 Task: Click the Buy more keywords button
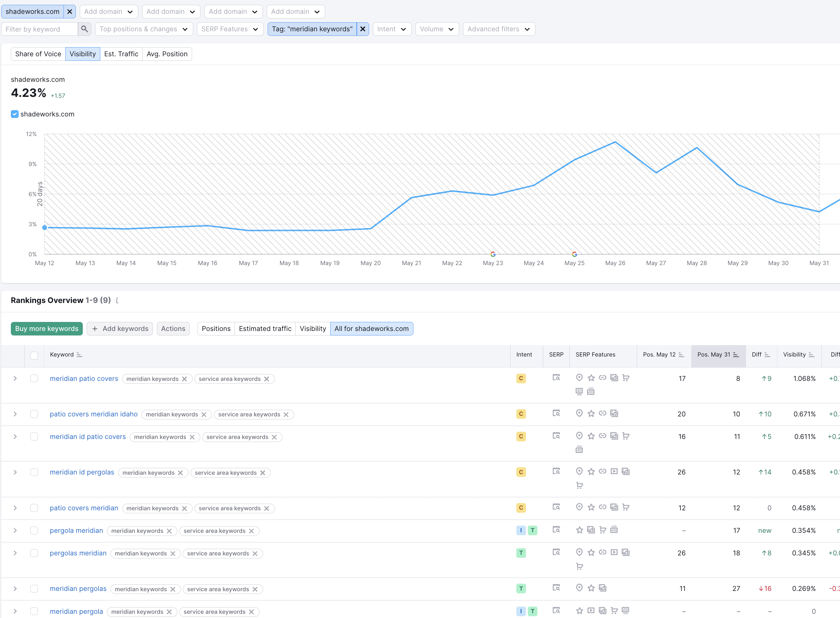pos(47,329)
